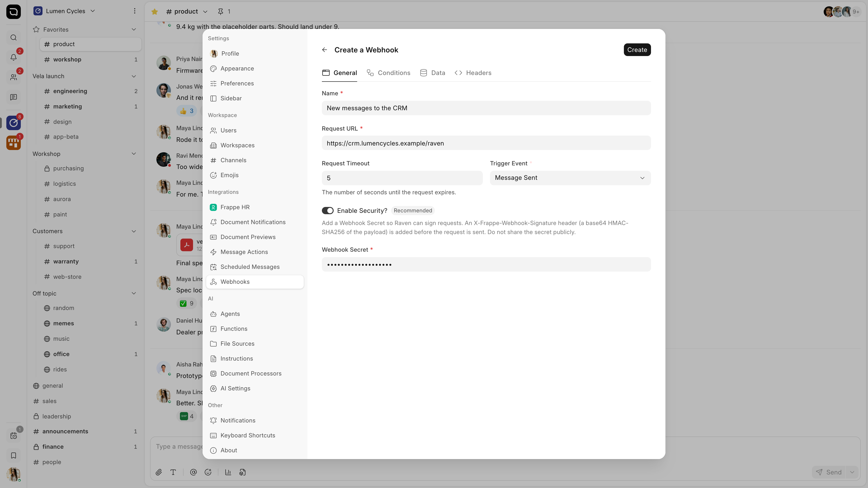Open the engineering channel
The width and height of the screenshot is (868, 488).
[90, 91]
